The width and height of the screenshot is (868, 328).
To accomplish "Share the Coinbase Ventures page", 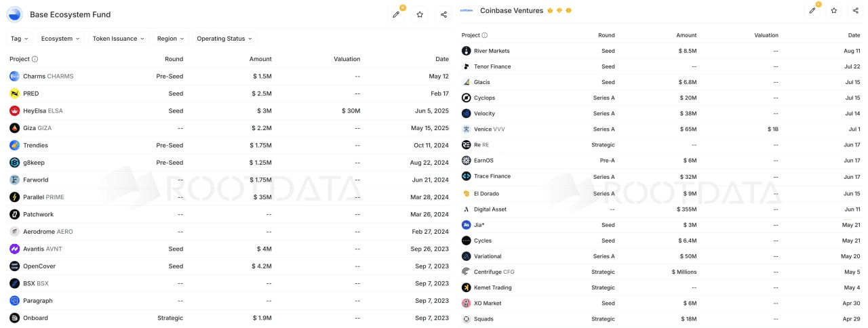I will (x=856, y=10).
